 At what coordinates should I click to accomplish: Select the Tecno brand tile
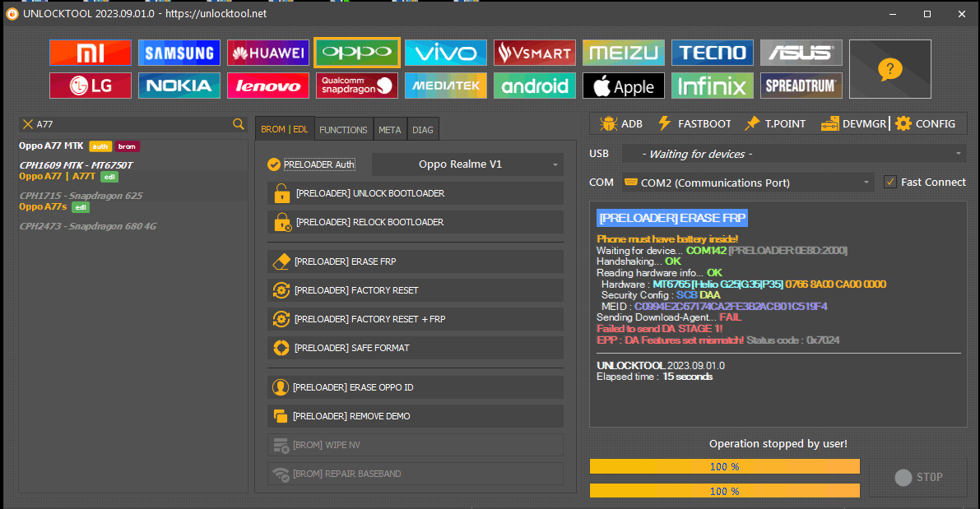tap(713, 53)
